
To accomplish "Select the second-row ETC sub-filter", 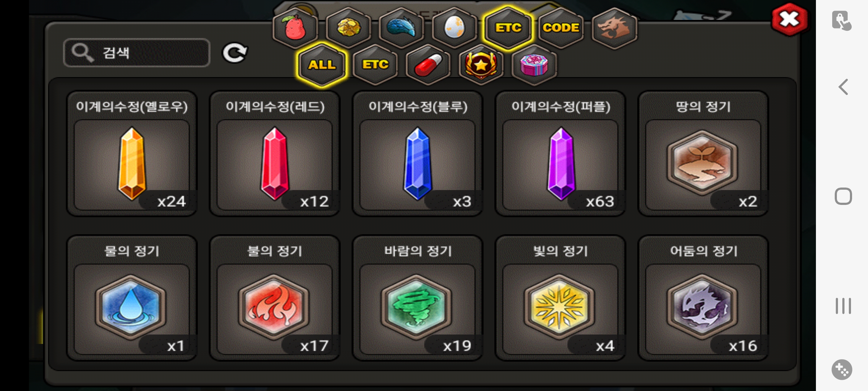I will 375,64.
